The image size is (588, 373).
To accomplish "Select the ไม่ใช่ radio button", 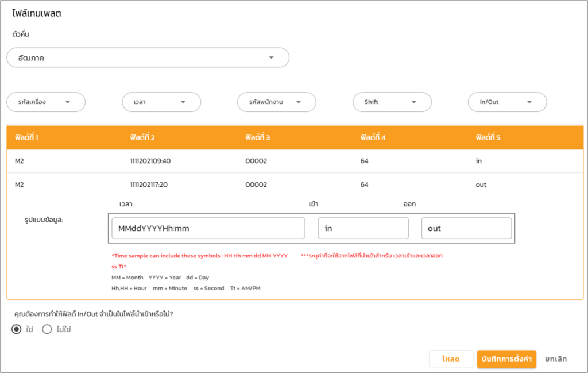I will tap(47, 329).
